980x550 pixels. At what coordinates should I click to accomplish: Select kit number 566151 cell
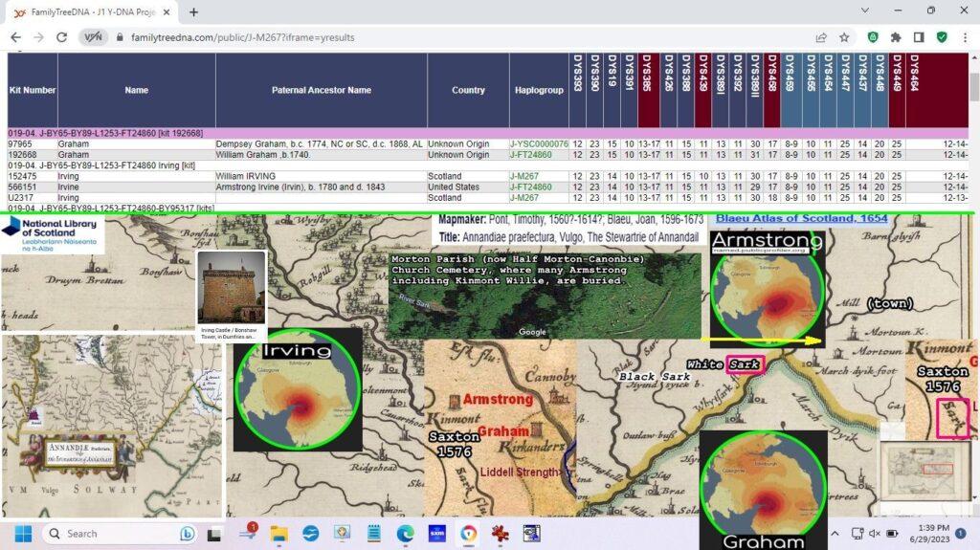pos(33,187)
